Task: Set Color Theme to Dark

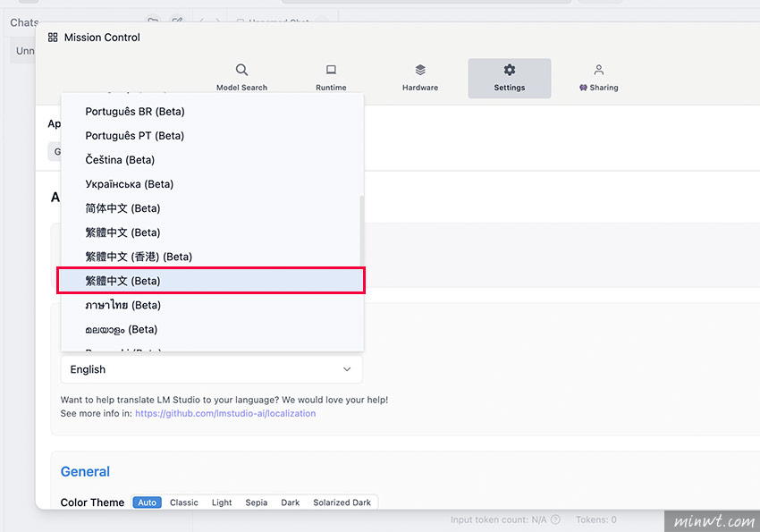Action: tap(291, 502)
